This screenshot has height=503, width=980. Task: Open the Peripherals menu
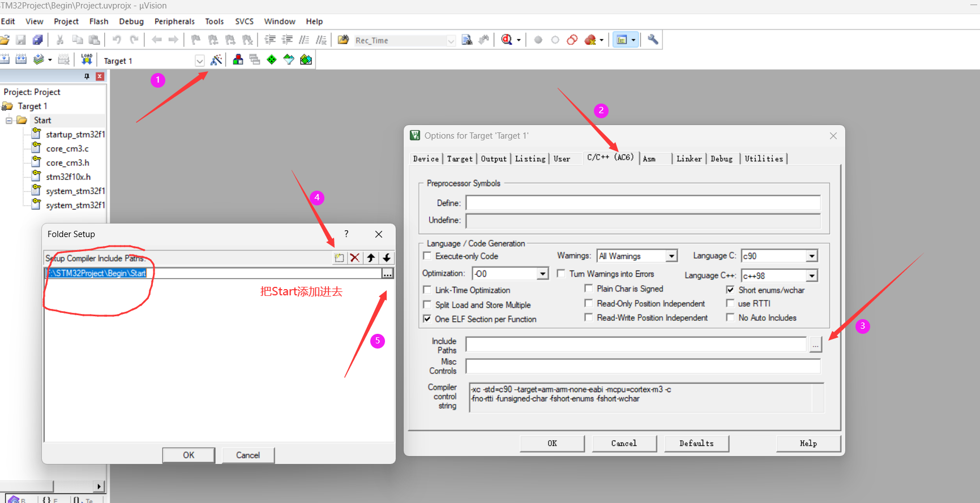pyautogui.click(x=174, y=22)
